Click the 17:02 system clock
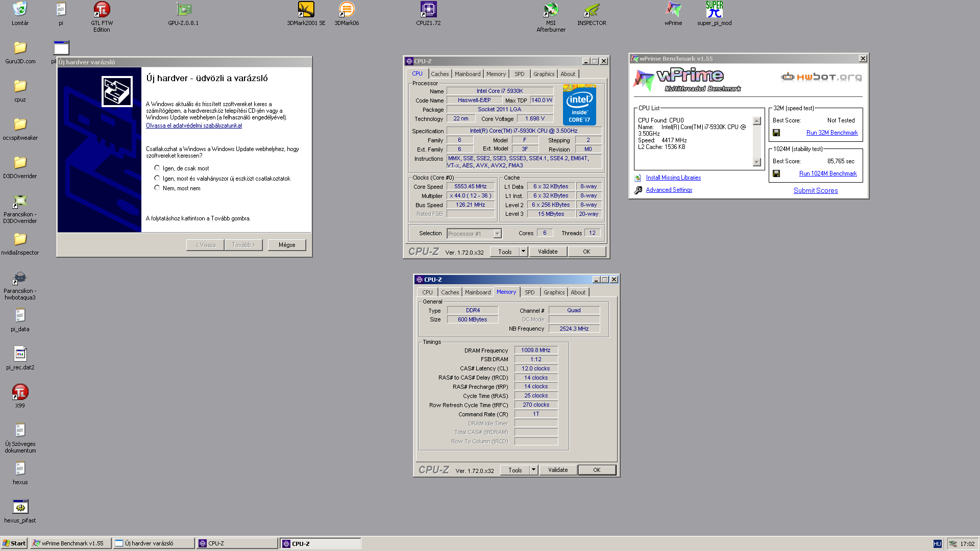 click(967, 544)
